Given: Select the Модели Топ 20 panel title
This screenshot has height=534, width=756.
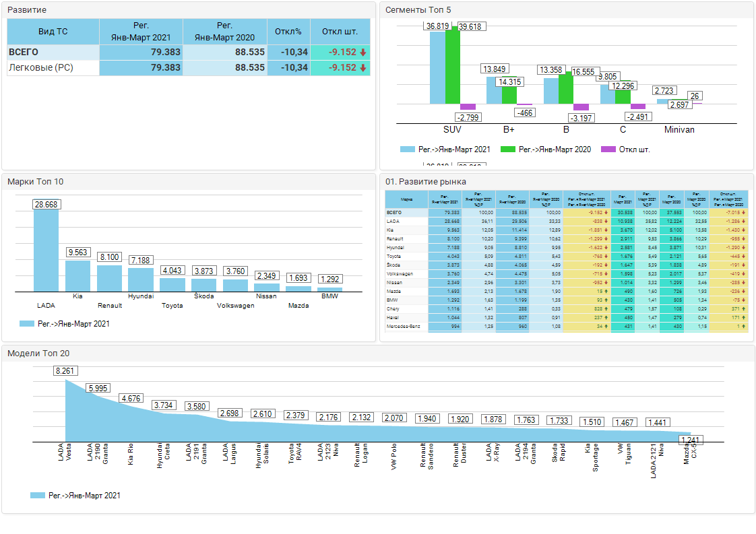Looking at the screenshot, I should [x=38, y=354].
